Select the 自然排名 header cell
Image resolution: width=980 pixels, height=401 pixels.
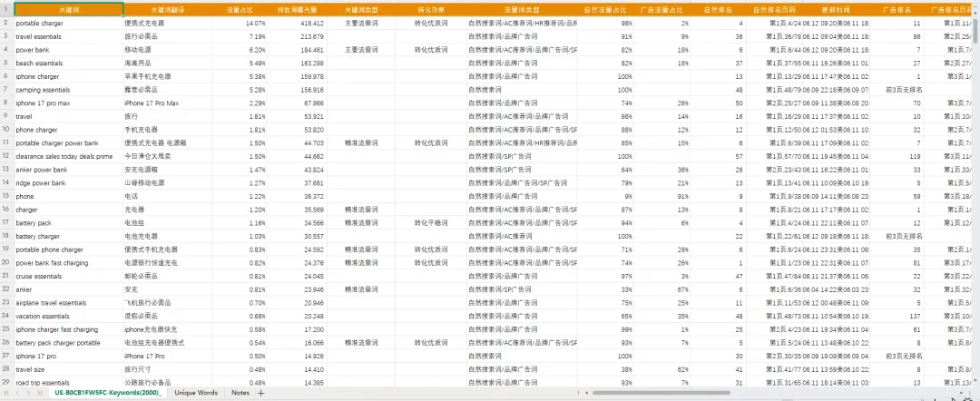pos(718,10)
